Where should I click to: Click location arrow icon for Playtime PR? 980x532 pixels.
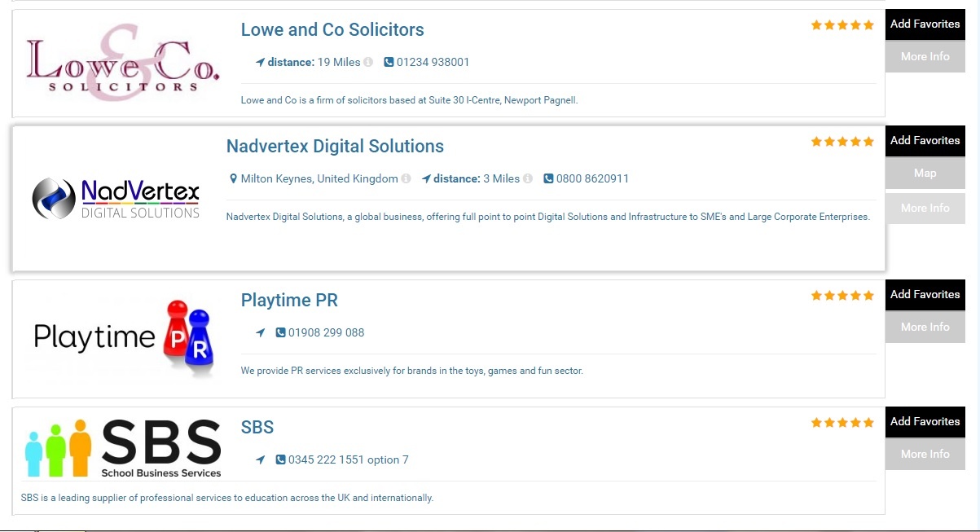point(261,333)
